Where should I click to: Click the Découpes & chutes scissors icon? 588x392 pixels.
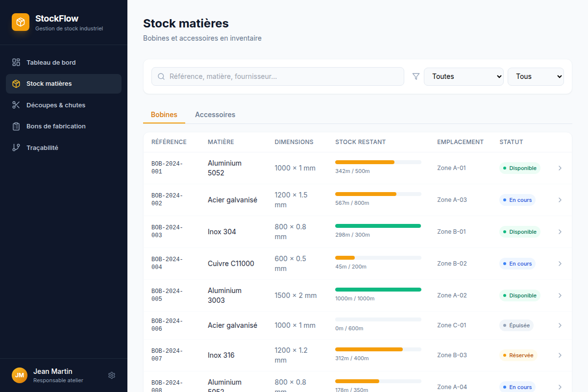[x=16, y=105]
